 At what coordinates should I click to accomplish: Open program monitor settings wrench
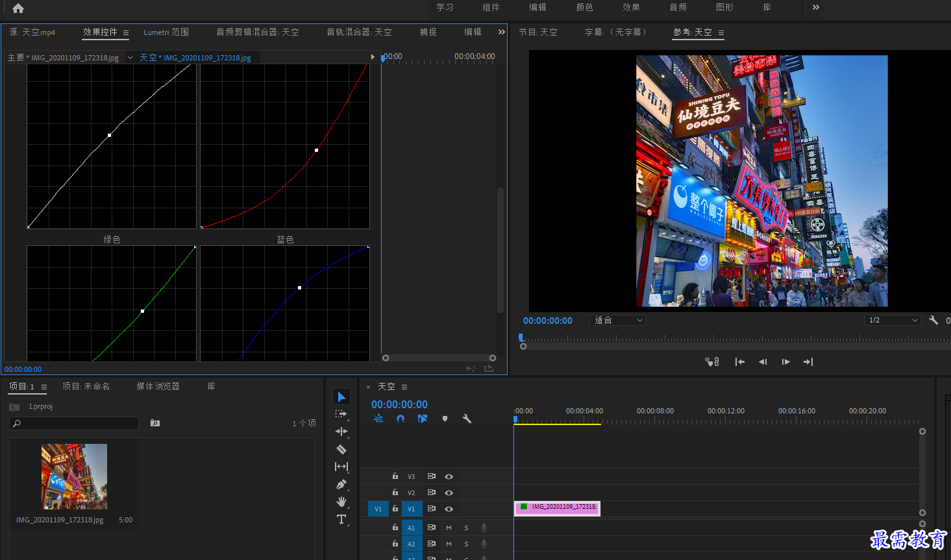[933, 320]
